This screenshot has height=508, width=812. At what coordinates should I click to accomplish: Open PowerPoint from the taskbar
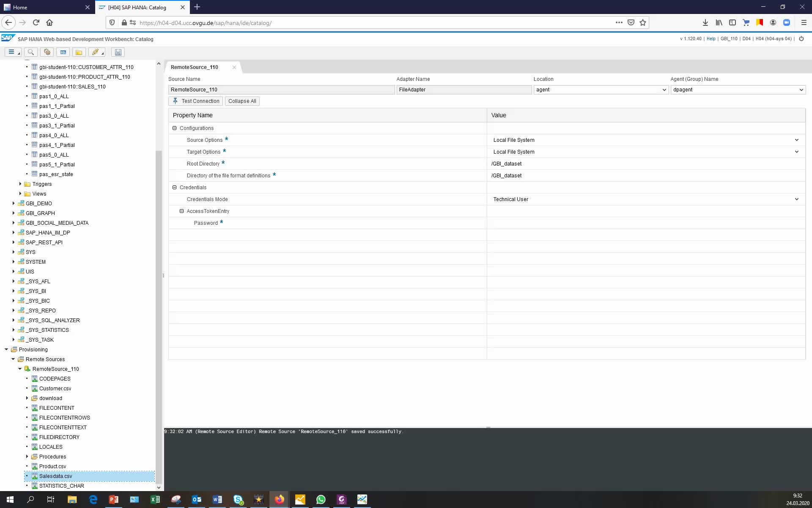pyautogui.click(x=114, y=500)
